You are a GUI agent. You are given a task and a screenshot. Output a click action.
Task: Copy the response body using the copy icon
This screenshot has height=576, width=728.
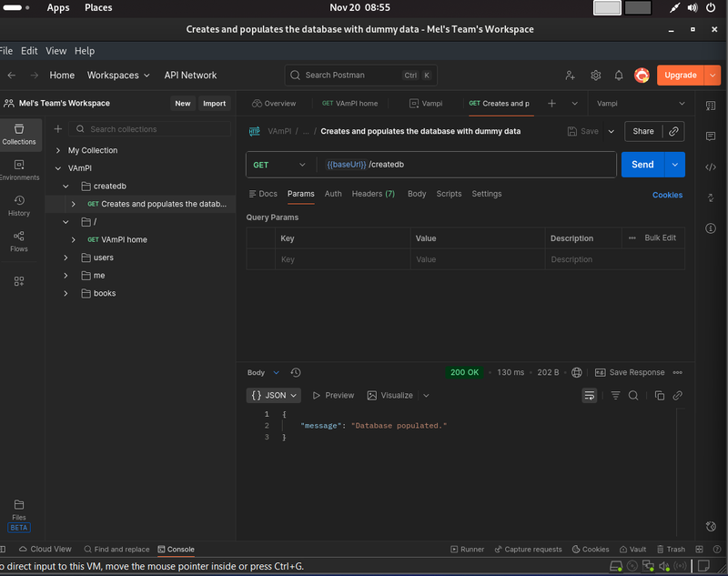(x=659, y=395)
